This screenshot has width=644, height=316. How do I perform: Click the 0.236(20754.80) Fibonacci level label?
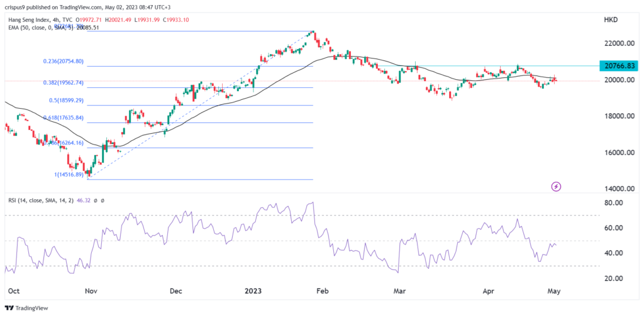tap(64, 61)
